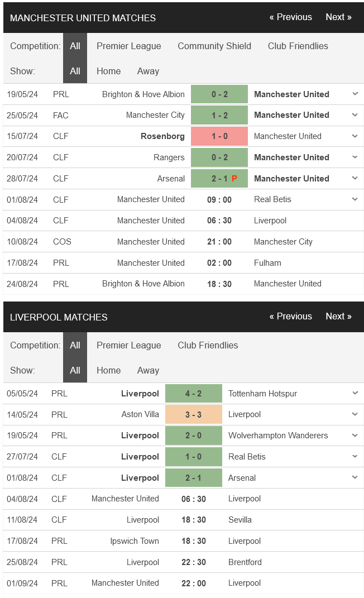Open the Fulham team link
This screenshot has height=598, width=364.
pyautogui.click(x=267, y=263)
